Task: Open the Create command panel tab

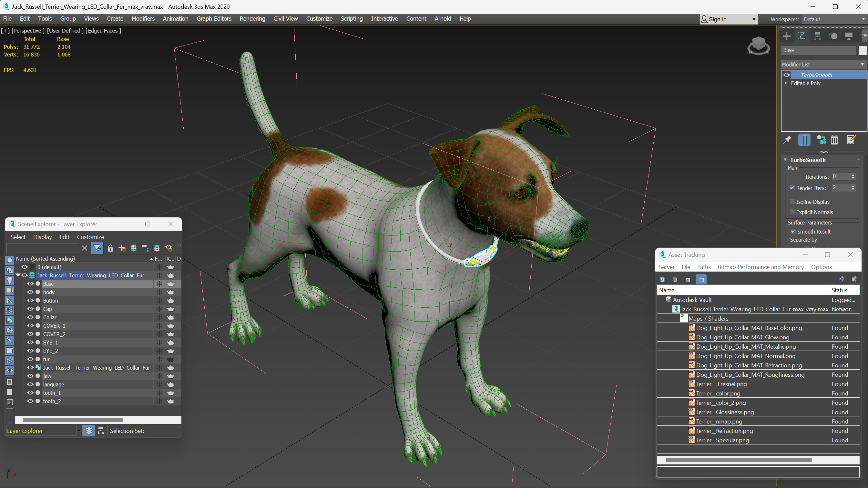Action: point(786,36)
